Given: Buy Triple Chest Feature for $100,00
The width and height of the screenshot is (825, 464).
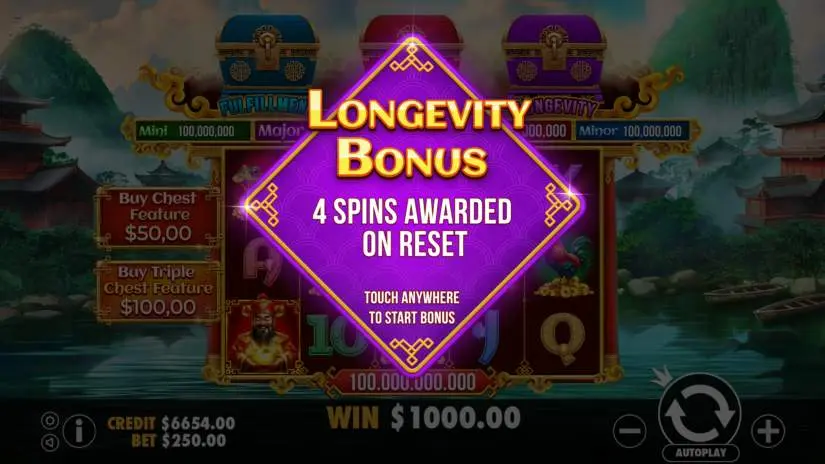Looking at the screenshot, I should point(158,290).
